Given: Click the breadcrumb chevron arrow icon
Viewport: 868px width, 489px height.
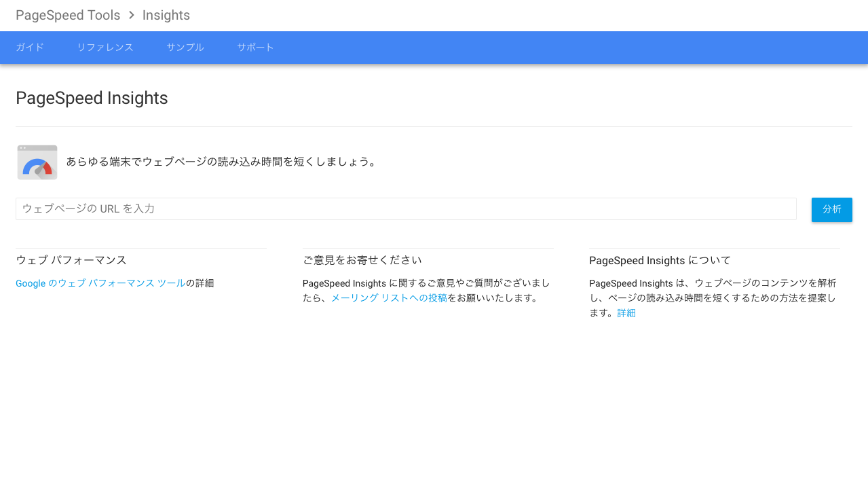Looking at the screenshot, I should click(132, 15).
